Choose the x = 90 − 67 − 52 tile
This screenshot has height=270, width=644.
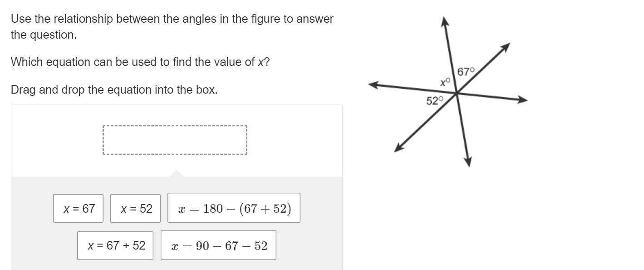(x=218, y=245)
